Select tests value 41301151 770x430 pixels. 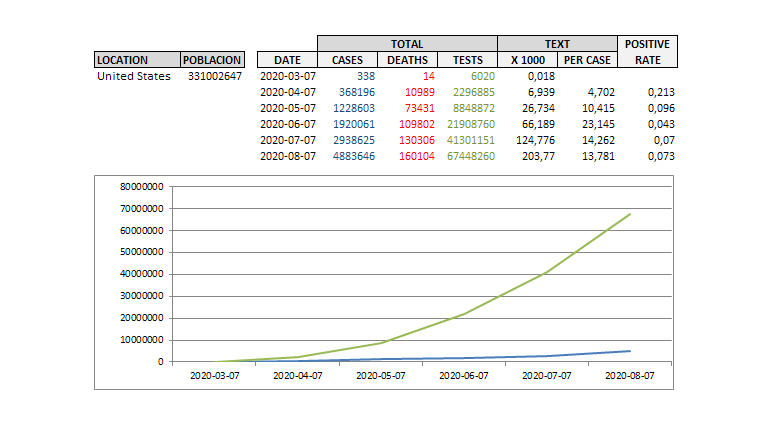click(471, 140)
